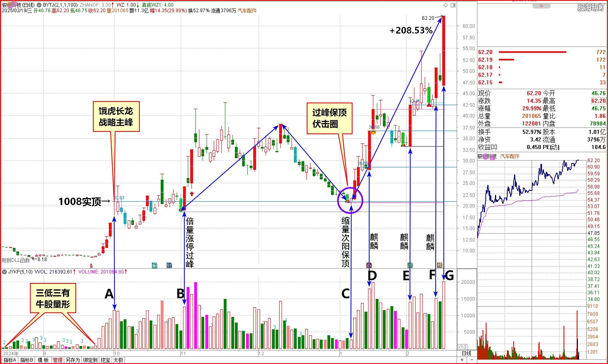Click the 8.18 low price label

[42, 259]
